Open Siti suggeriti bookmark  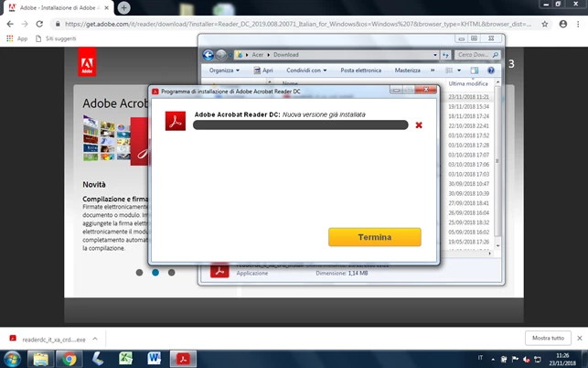[x=56, y=38]
